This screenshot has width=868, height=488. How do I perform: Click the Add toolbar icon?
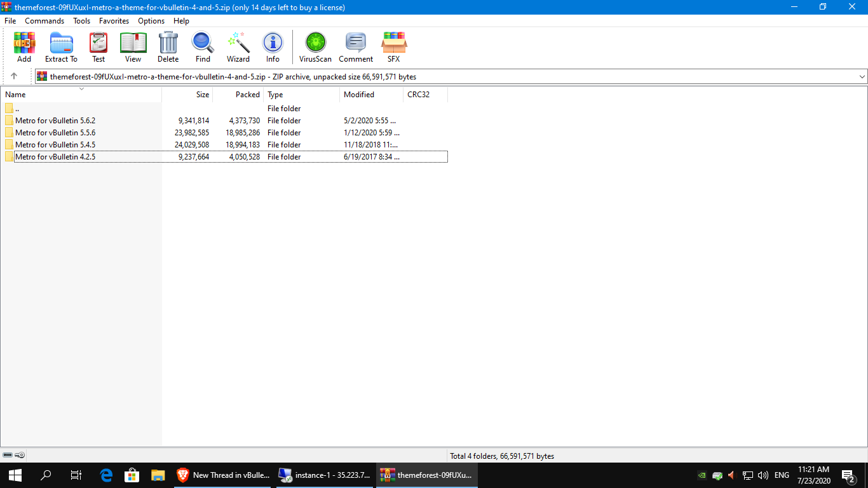point(24,48)
